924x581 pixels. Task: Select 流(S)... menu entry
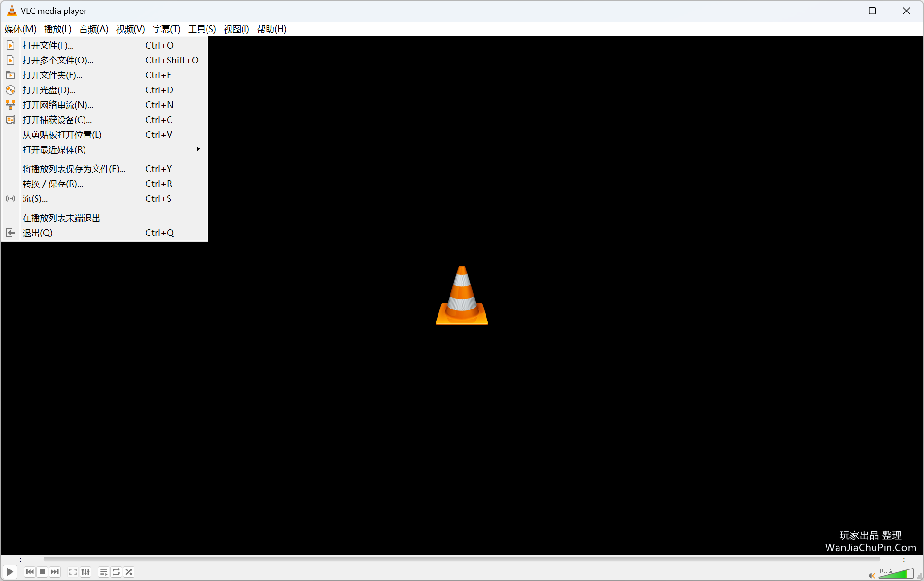coord(105,198)
